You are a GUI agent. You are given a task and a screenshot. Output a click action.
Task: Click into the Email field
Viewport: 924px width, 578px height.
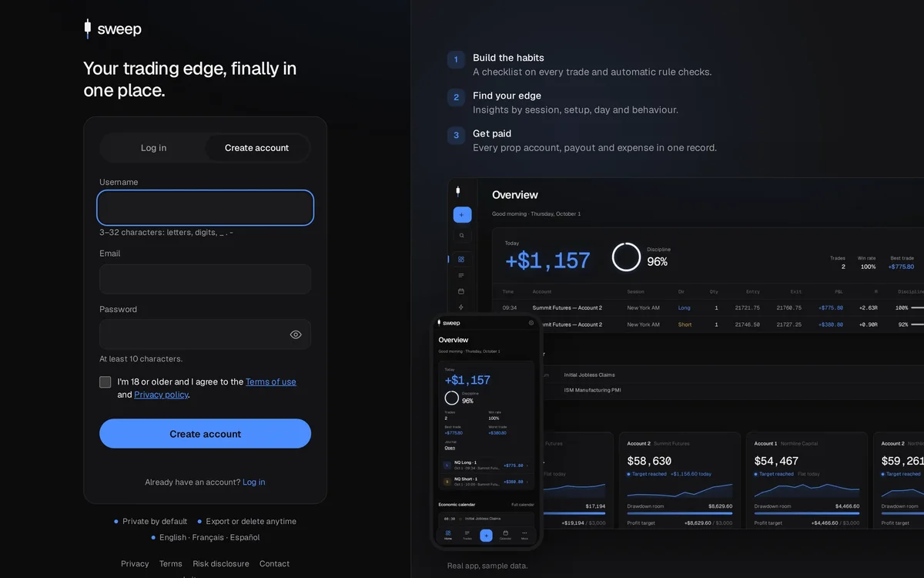[206, 279]
